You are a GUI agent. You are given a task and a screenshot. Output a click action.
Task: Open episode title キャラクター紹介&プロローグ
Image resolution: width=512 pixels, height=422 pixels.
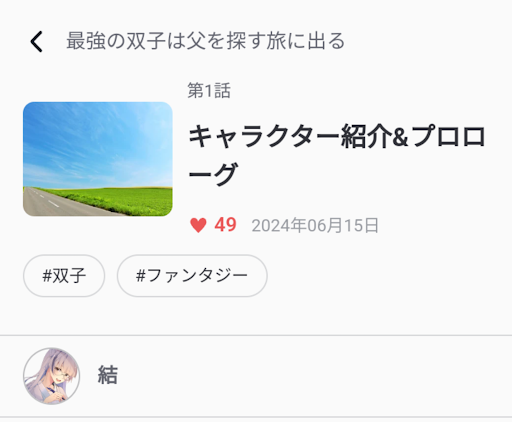coord(337,155)
